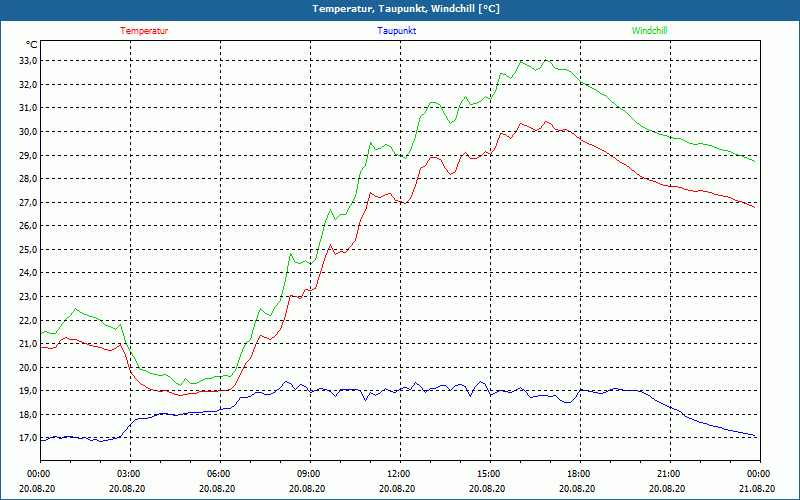Click the '23,0' y-axis value
The image size is (800, 500).
pos(28,296)
